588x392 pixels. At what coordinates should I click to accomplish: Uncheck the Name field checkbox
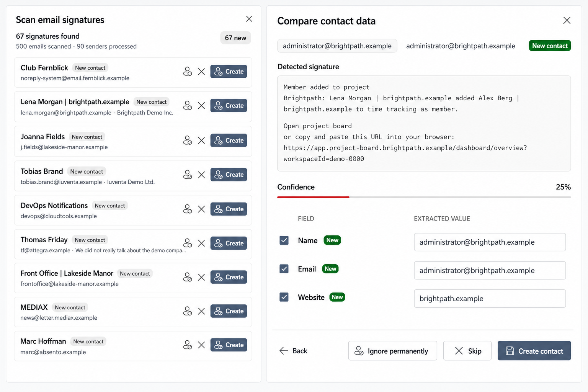[284, 240]
